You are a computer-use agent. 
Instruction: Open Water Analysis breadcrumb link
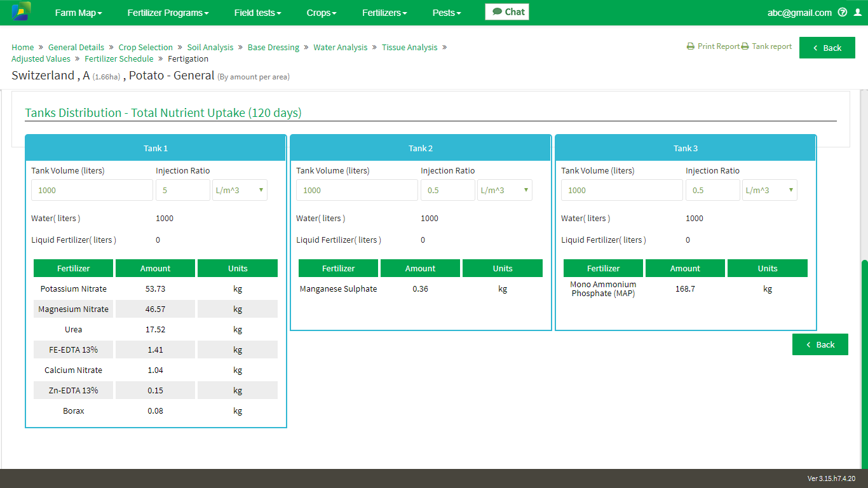[341, 47]
